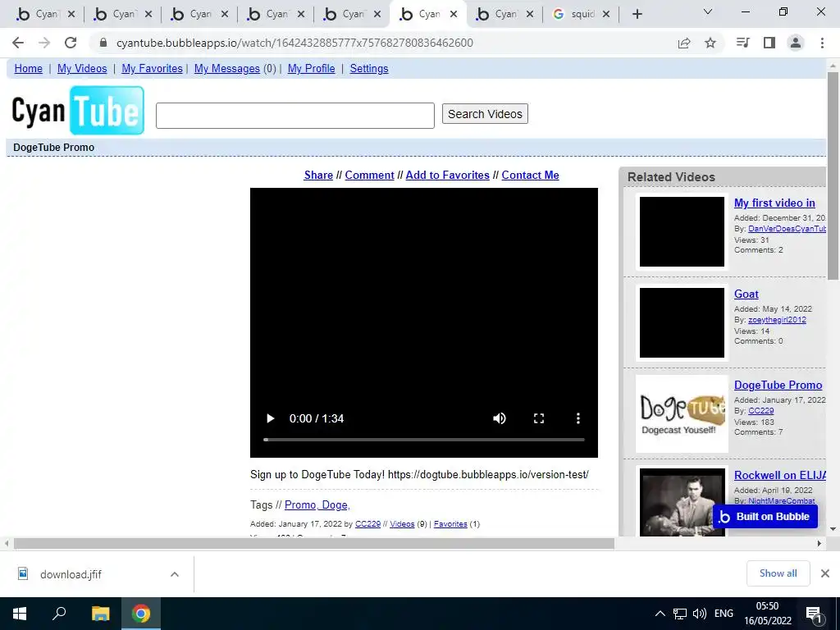View site information lock icon
840x630 pixels.
103,43
